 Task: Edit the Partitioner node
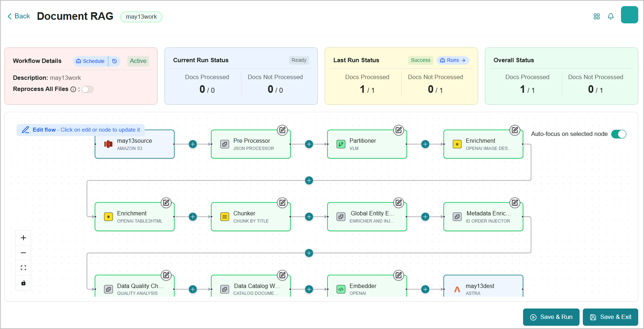tap(398, 130)
